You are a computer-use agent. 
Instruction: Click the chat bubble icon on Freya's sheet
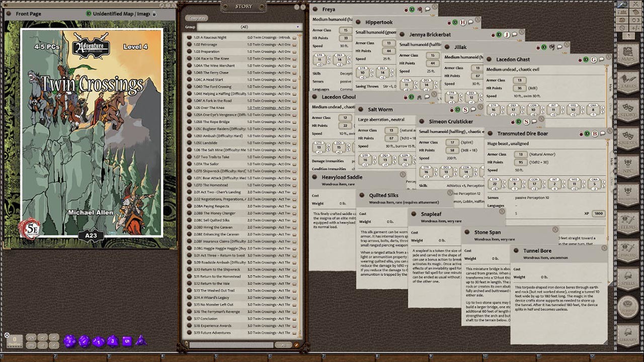point(427,9)
